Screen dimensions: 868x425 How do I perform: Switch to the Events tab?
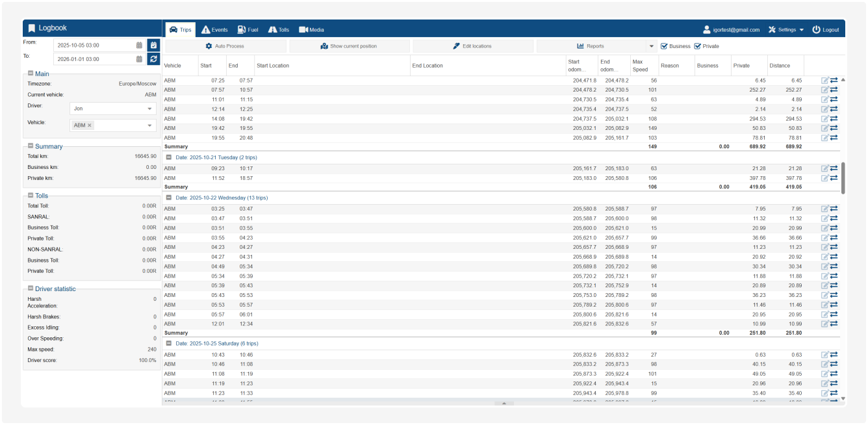[x=214, y=29]
